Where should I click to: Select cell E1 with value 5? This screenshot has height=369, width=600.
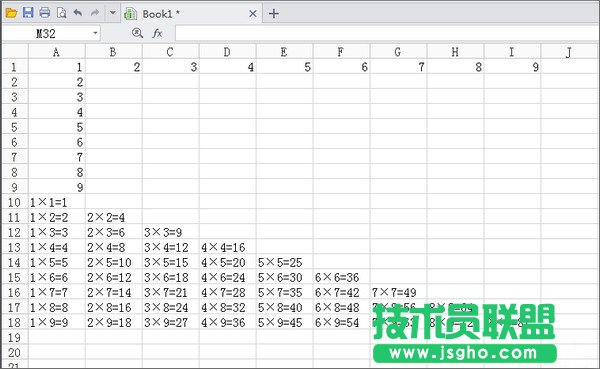(284, 67)
